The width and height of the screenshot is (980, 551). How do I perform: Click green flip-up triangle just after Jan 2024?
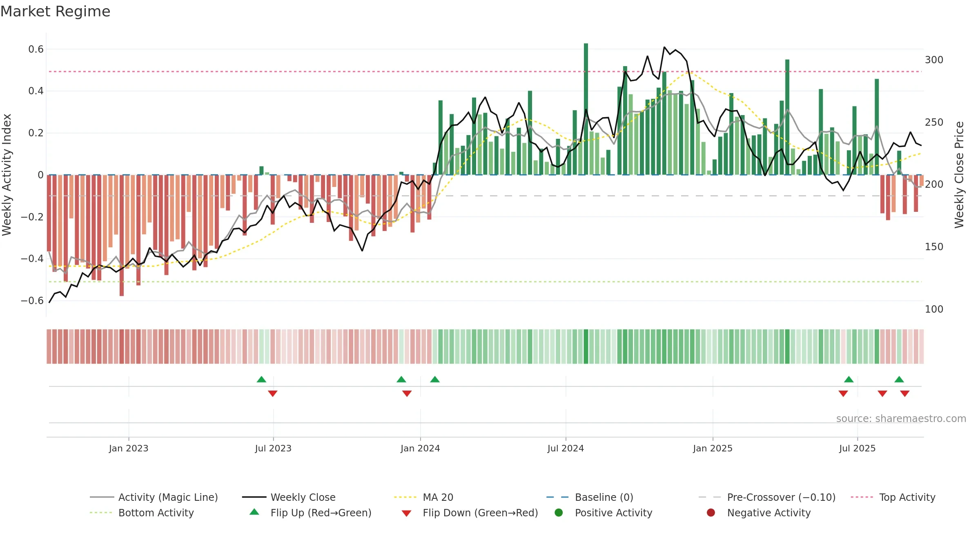point(435,379)
